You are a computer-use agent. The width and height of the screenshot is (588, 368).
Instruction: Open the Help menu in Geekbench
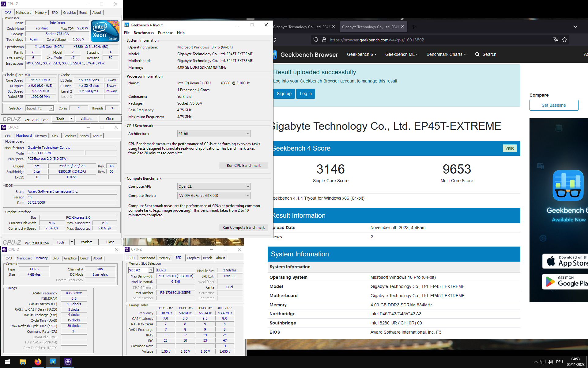[181, 33]
